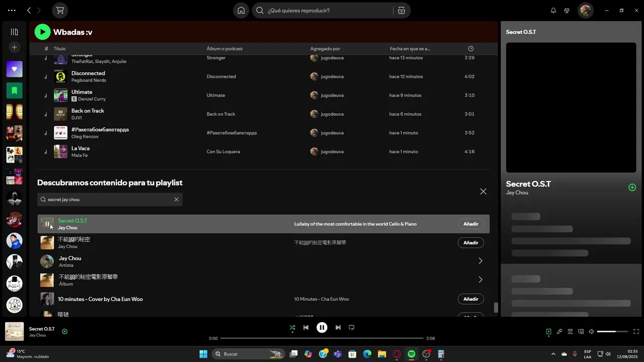The height and width of the screenshot is (362, 644).
Task: Open Microsoft Edge from taskbar
Action: tap(367, 354)
